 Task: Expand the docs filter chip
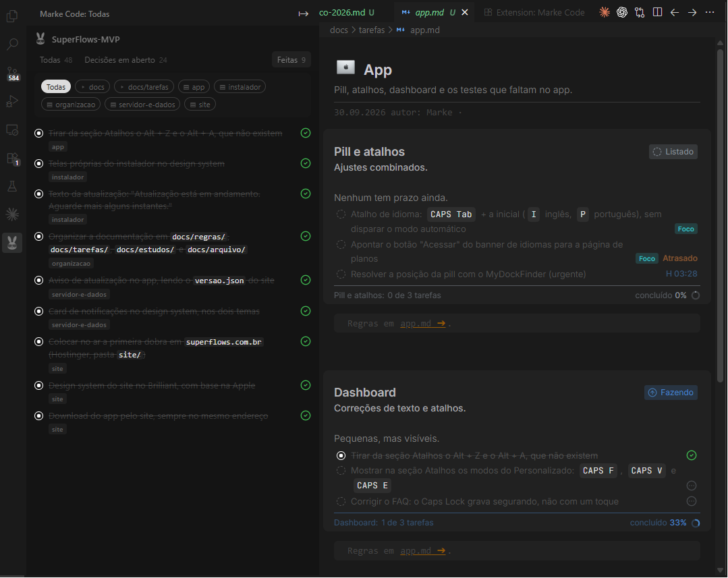(92, 87)
